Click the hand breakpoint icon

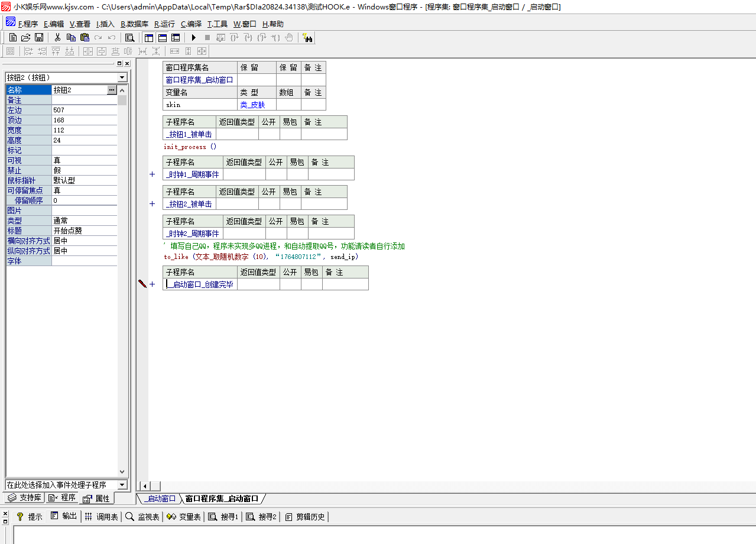tap(289, 37)
